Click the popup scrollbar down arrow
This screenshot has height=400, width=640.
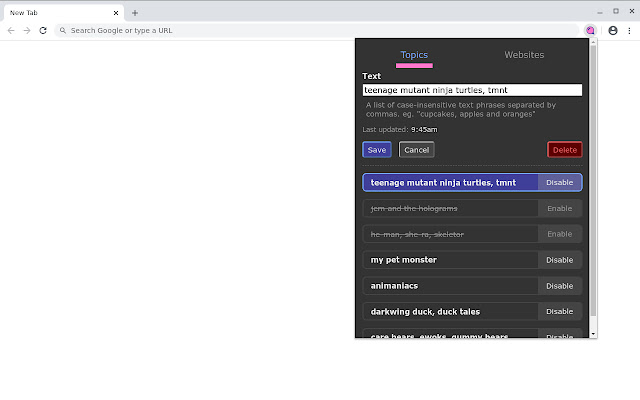[x=593, y=334]
